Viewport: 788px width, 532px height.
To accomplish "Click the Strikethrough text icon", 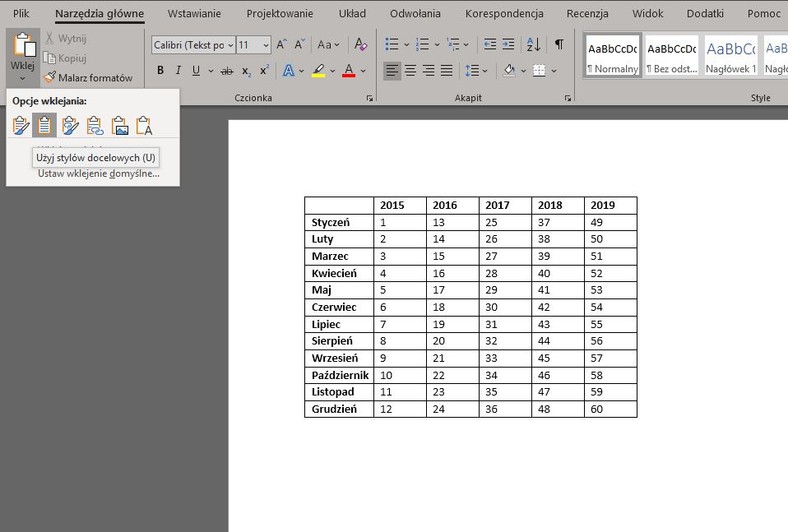I will (226, 71).
